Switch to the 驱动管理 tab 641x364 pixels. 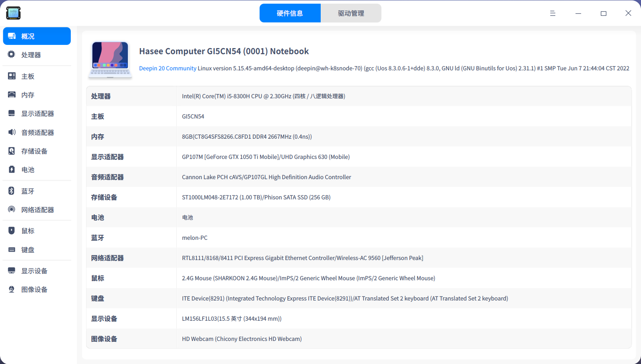[351, 13]
